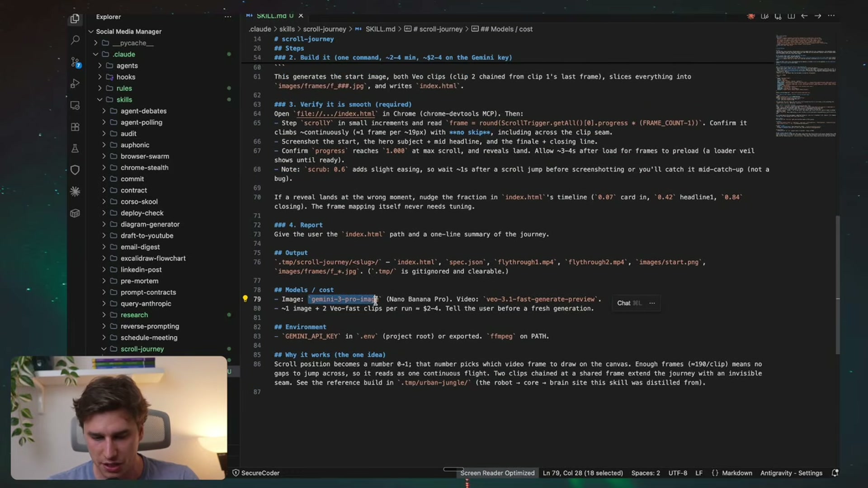Click the '## Environment' heading on line 82
Viewport: 868px width, 488px height.
click(300, 327)
